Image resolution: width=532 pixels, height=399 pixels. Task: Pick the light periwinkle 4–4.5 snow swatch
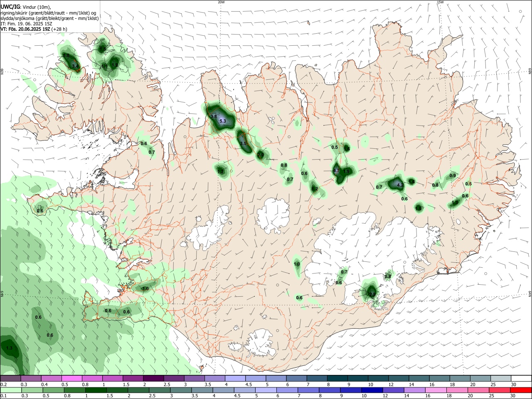click(235, 378)
